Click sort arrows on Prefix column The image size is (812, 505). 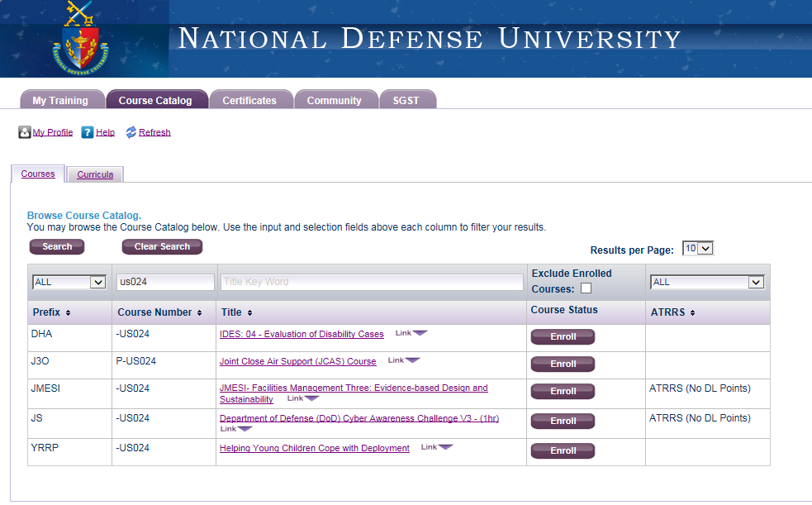tap(68, 313)
